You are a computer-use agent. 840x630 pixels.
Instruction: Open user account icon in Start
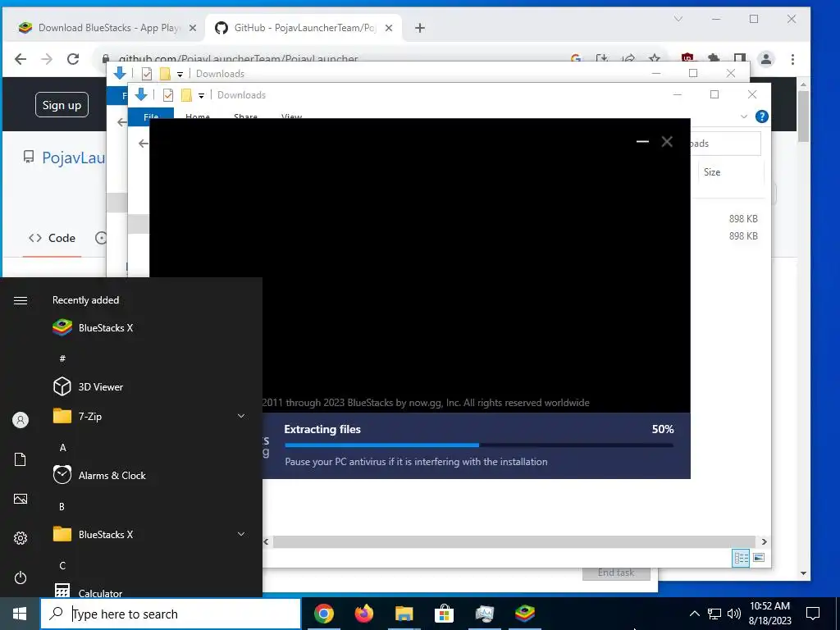[21, 420]
